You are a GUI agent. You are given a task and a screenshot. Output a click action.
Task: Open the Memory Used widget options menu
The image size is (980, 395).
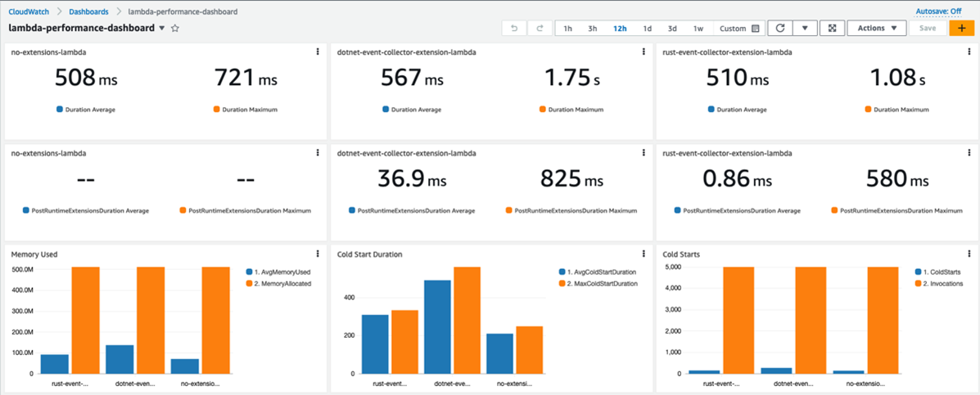click(318, 254)
